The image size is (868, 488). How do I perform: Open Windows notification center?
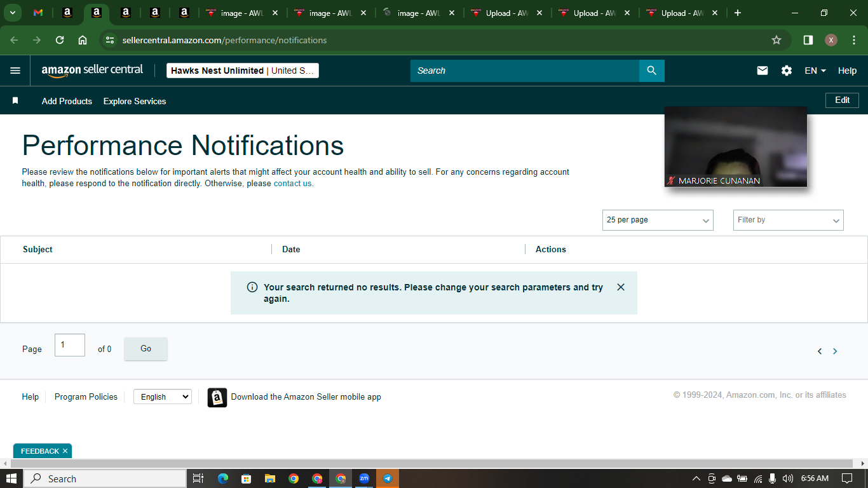(847, 478)
